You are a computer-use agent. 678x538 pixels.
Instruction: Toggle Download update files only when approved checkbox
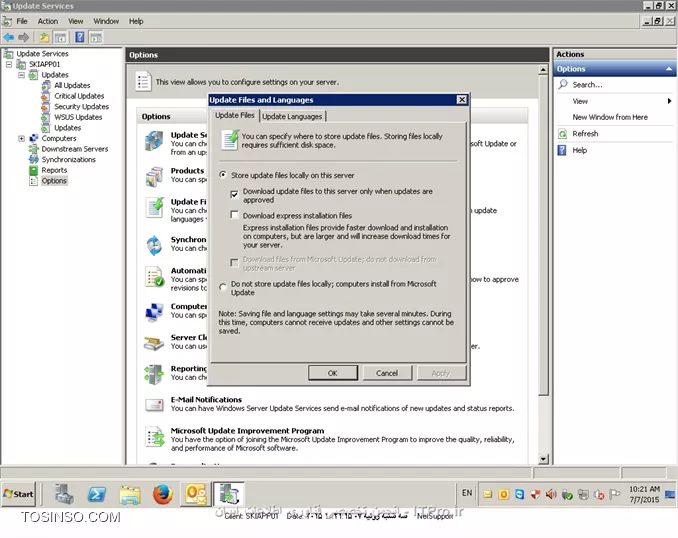coord(234,194)
